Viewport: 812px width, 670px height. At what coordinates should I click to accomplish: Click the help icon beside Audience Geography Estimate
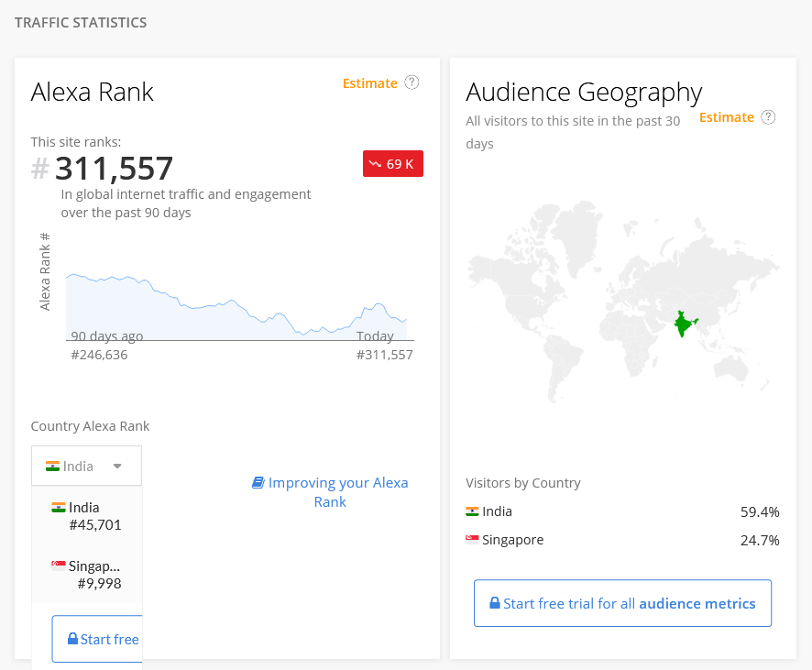pyautogui.click(x=768, y=117)
